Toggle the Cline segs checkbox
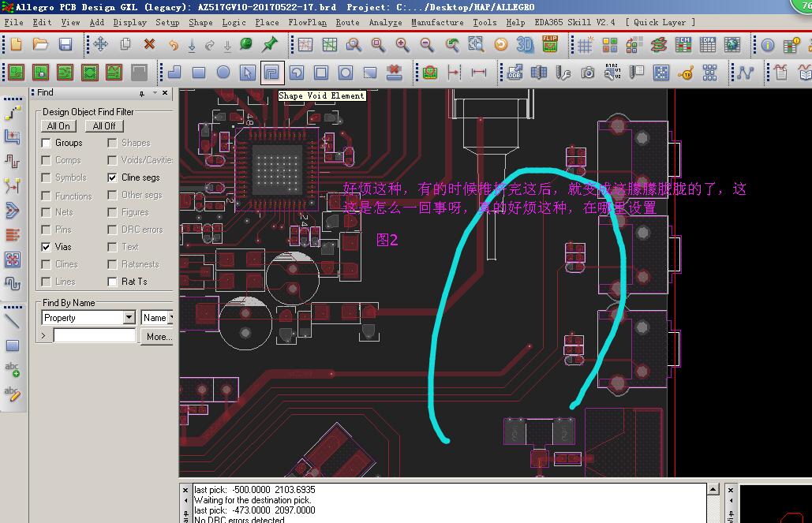This screenshot has width=812, height=523. coord(113,177)
